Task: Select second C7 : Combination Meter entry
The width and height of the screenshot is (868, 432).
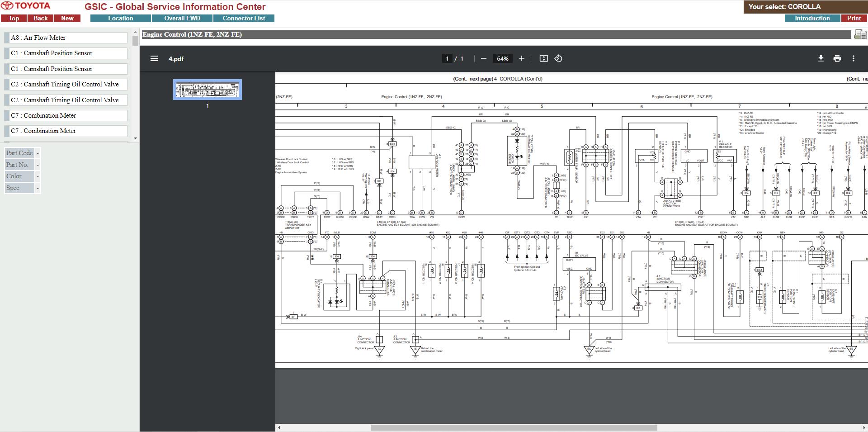Action: [66, 131]
